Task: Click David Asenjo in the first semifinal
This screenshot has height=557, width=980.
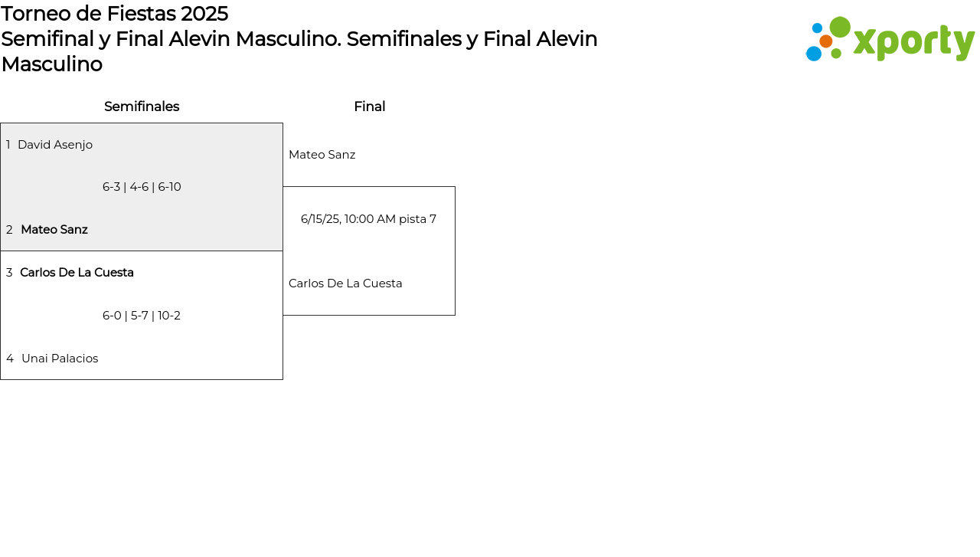Action: pos(55,145)
